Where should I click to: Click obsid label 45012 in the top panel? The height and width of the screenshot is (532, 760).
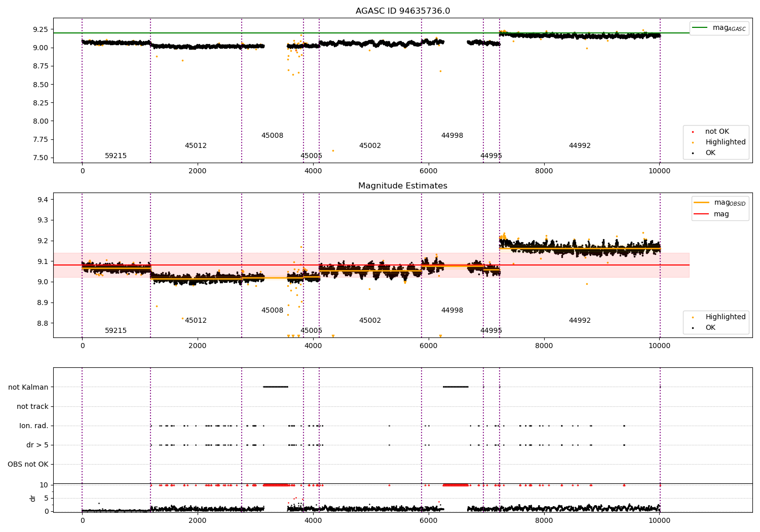coord(196,146)
